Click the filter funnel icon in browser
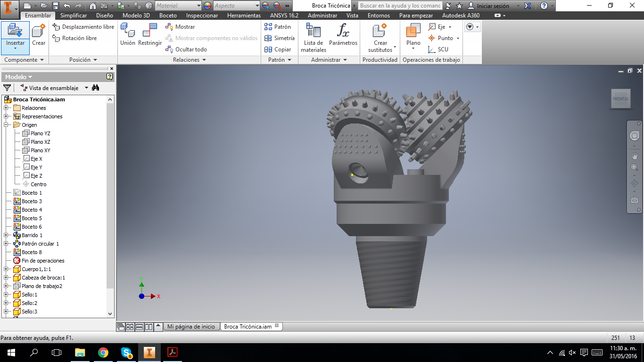The width and height of the screenshot is (644, 362). [7, 88]
